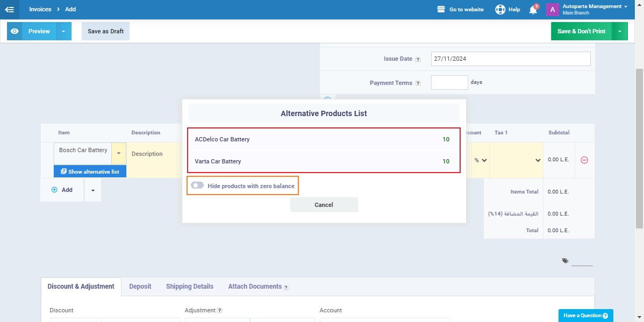Click the stock quantity 10 for Varta

click(446, 161)
